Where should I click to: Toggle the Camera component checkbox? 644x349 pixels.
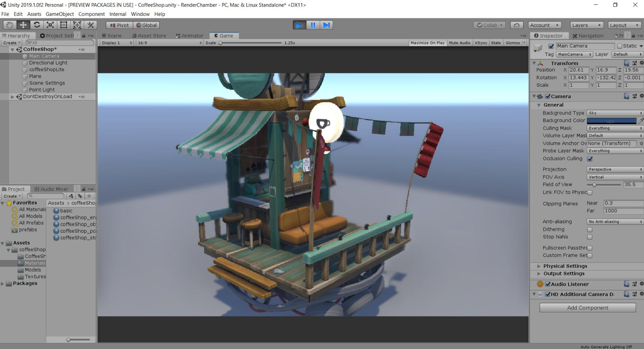[x=548, y=96]
